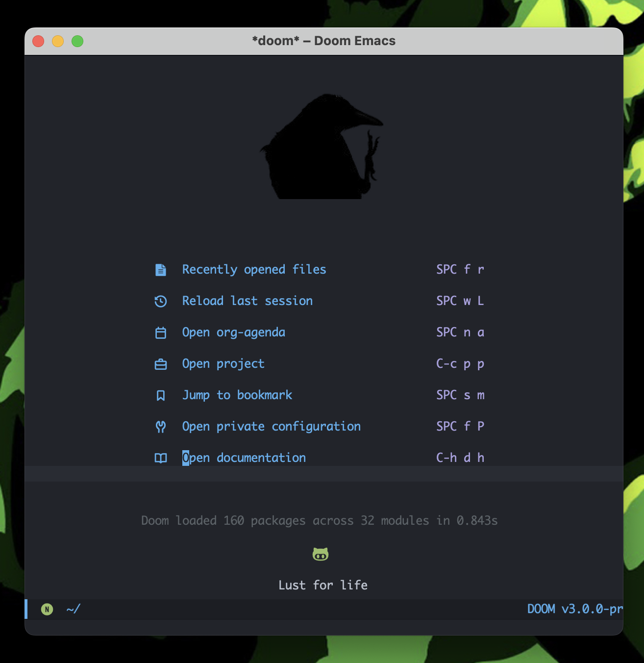Select Jump to bookmark
The height and width of the screenshot is (663, 644).
237,395
